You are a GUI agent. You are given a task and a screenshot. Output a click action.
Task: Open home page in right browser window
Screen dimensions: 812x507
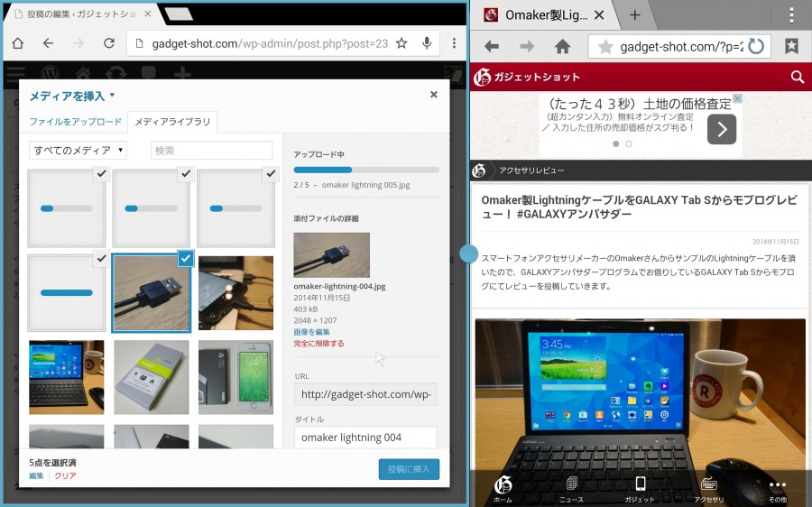click(x=562, y=47)
